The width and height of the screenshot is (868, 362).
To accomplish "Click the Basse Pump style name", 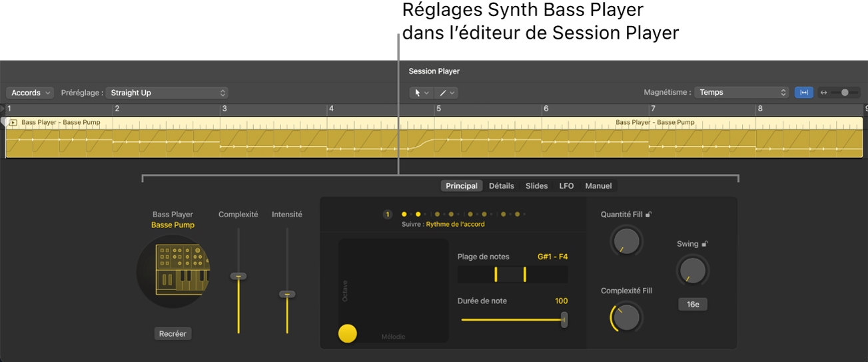I will pos(173,225).
